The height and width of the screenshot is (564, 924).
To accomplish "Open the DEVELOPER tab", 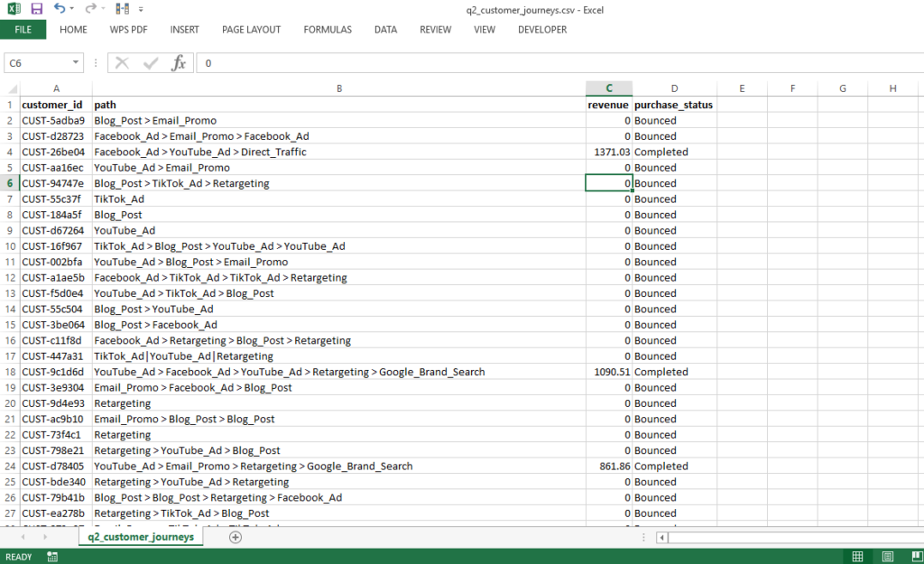I will point(542,30).
